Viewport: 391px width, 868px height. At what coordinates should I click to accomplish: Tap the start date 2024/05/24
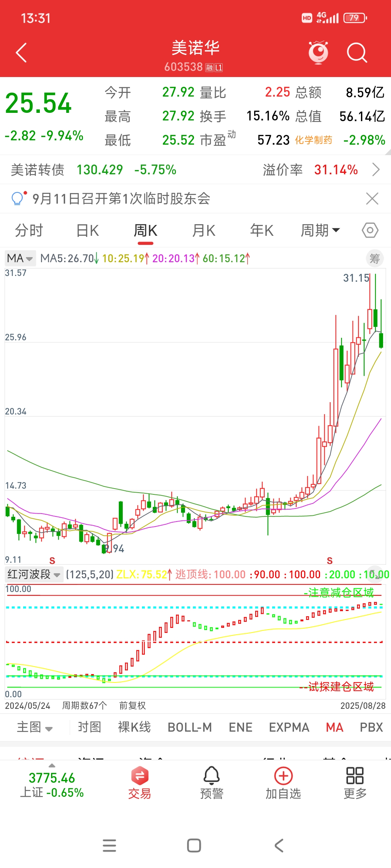(x=28, y=706)
